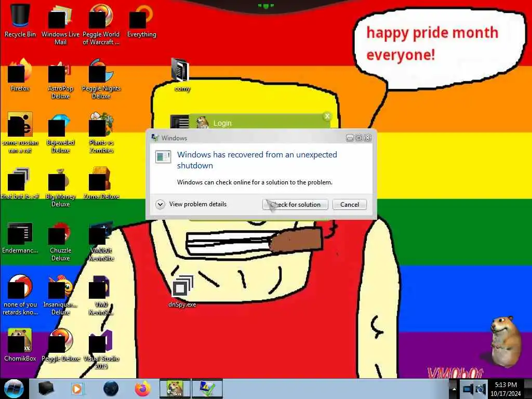Open Peggle World of Warcraft shortcut
This screenshot has width=532, height=399.
pyautogui.click(x=101, y=24)
